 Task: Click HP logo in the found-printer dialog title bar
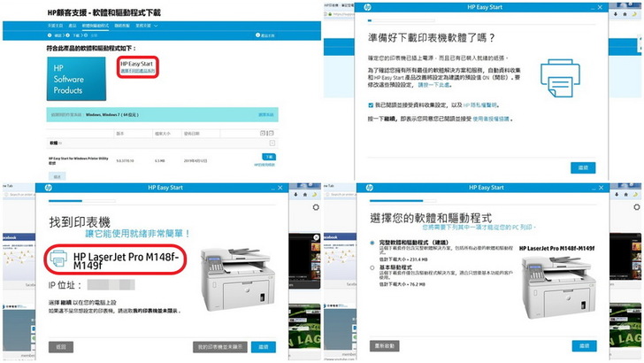click(x=49, y=189)
